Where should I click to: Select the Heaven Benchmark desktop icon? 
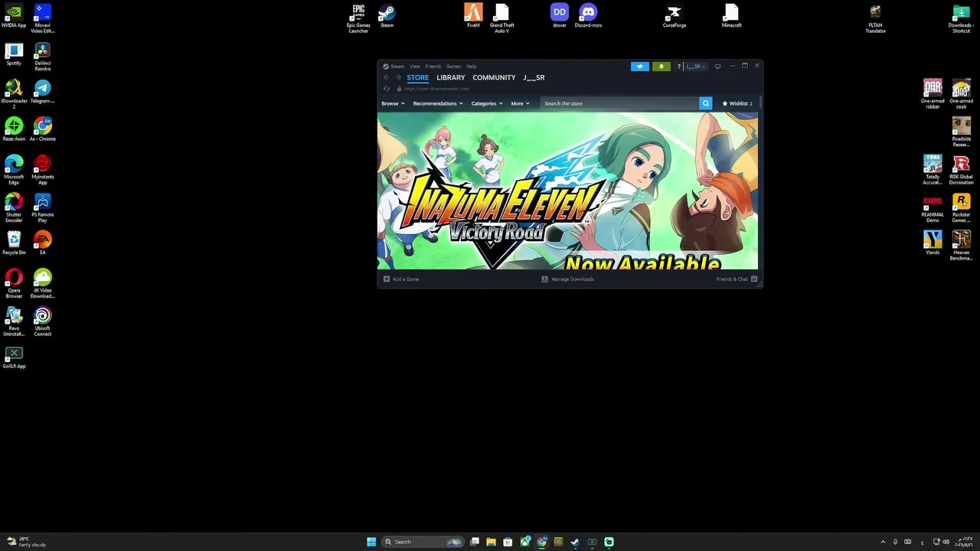point(961,246)
